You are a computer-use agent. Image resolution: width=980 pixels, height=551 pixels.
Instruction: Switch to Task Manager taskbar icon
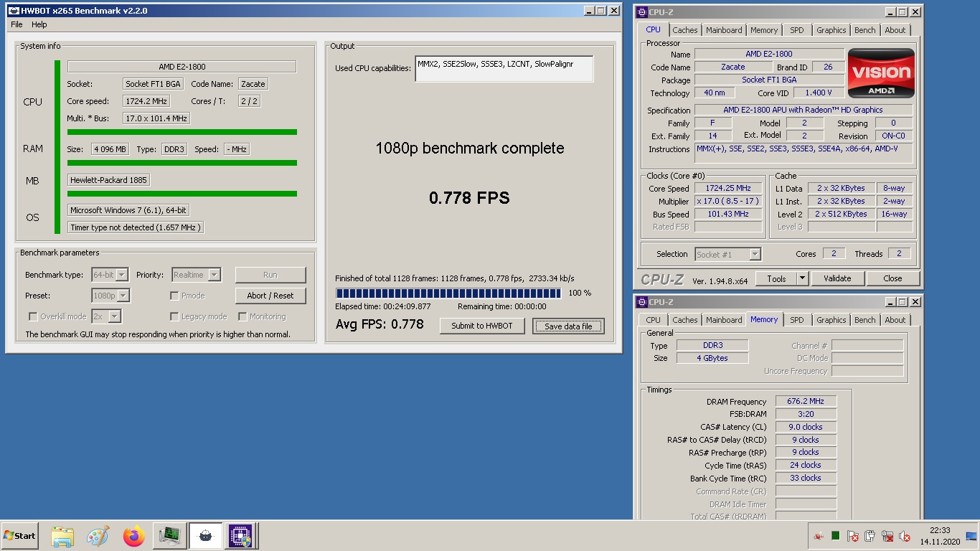(x=169, y=536)
